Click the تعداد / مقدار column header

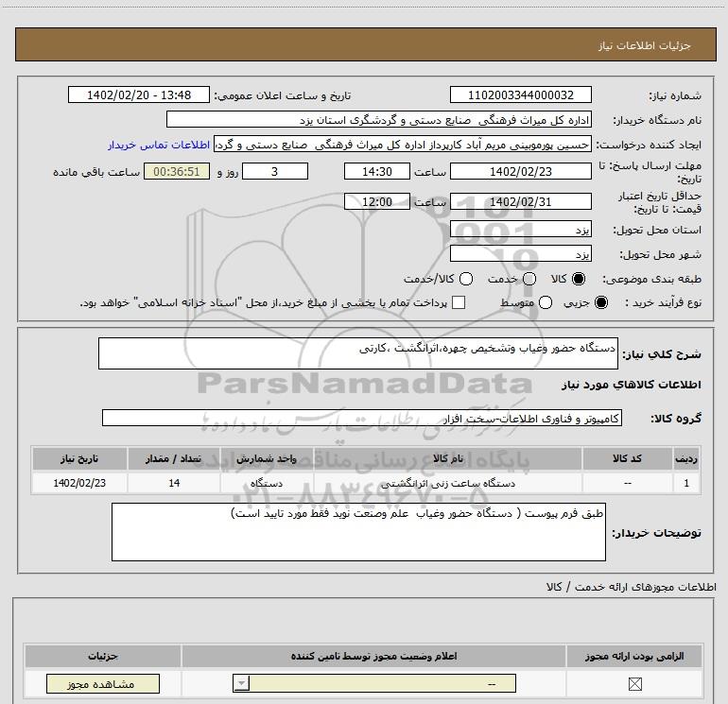click(174, 458)
